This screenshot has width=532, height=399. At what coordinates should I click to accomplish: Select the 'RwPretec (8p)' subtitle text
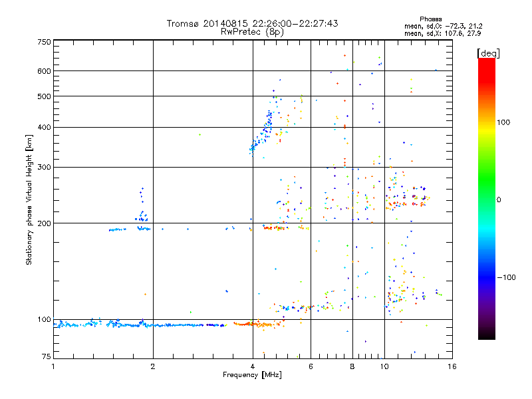click(x=252, y=32)
